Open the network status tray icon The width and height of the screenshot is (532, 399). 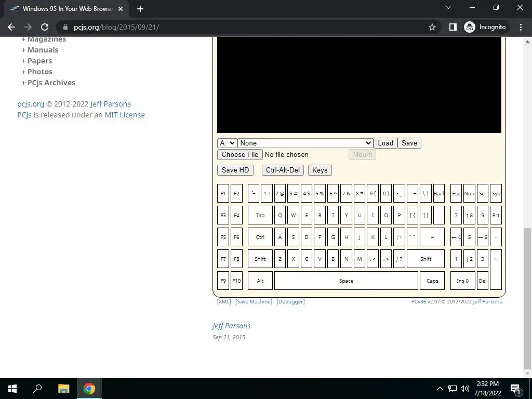click(x=453, y=389)
